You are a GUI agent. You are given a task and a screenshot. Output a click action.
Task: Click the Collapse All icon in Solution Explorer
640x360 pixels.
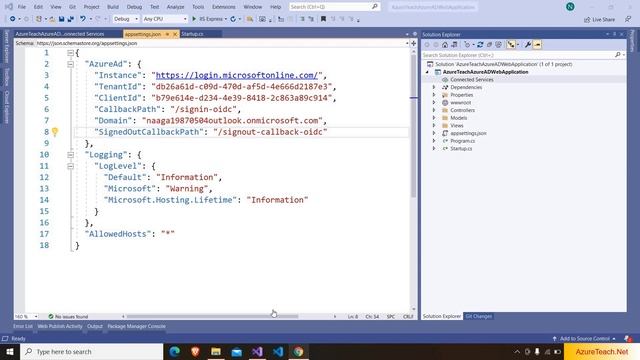[489, 44]
